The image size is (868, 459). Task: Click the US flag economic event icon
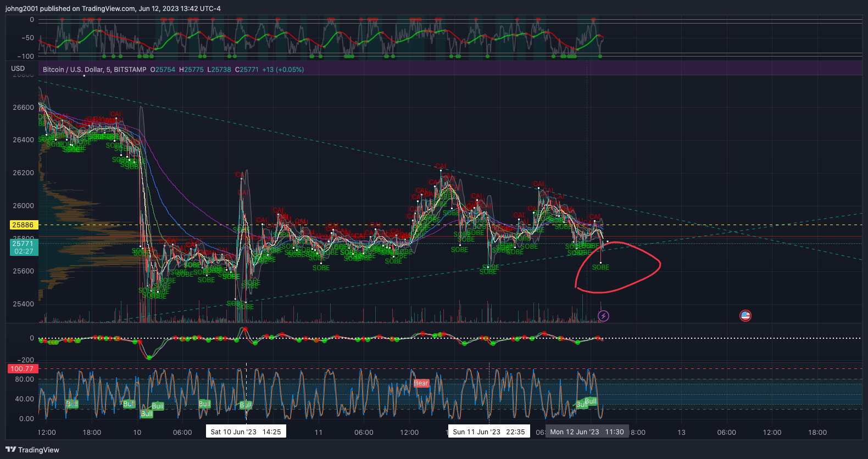point(745,316)
